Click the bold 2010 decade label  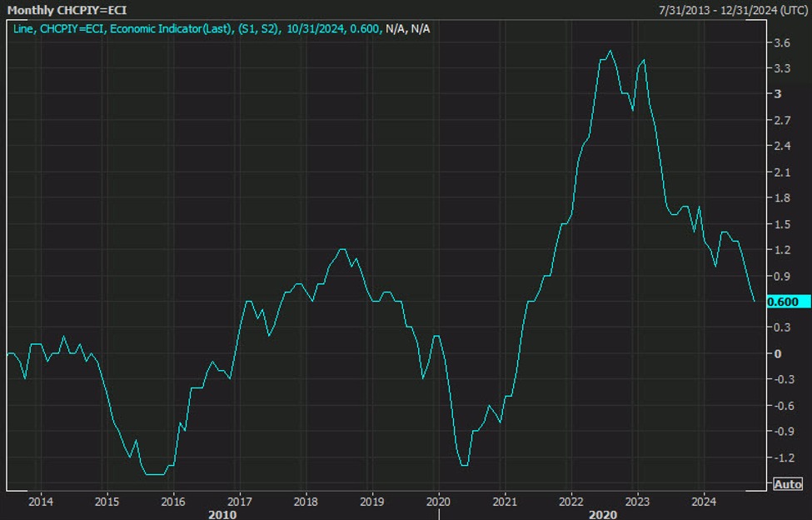222,514
